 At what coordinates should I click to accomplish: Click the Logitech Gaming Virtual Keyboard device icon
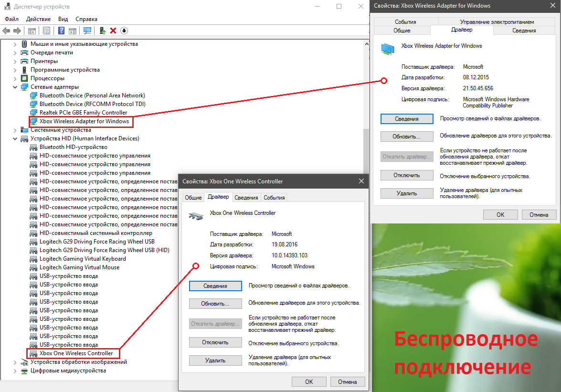pos(33,259)
